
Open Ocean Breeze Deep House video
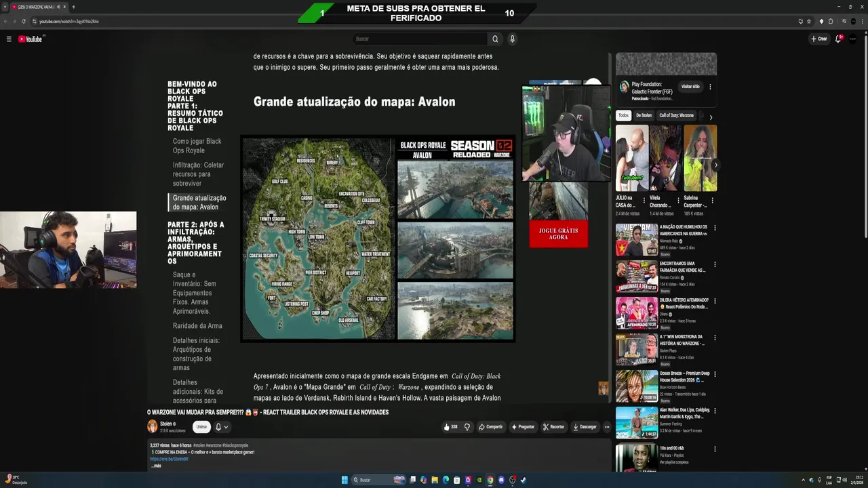tap(637, 386)
